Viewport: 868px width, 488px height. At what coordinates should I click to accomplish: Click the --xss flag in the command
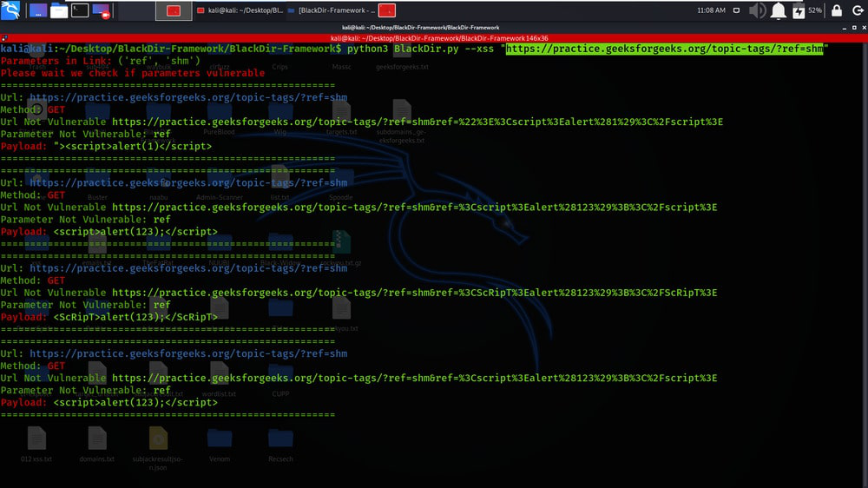tap(479, 49)
